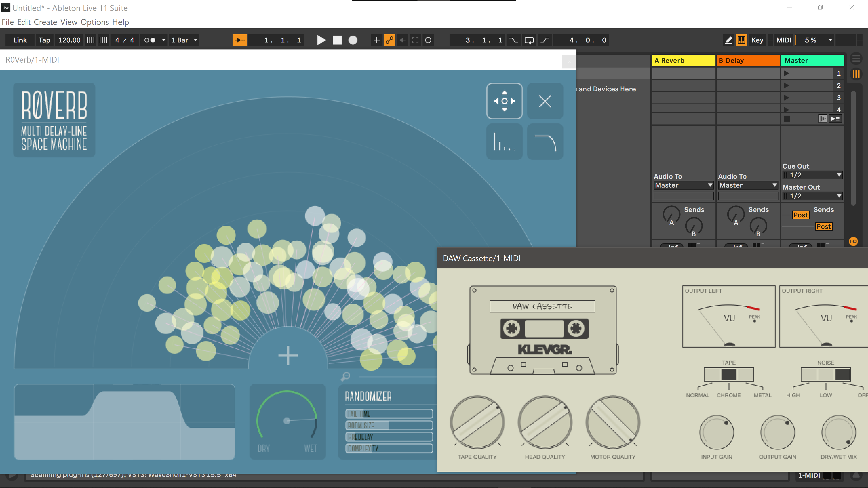868x488 pixels.
Task: Set the Noise level switch in DAW Cassette
Action: pos(826,374)
